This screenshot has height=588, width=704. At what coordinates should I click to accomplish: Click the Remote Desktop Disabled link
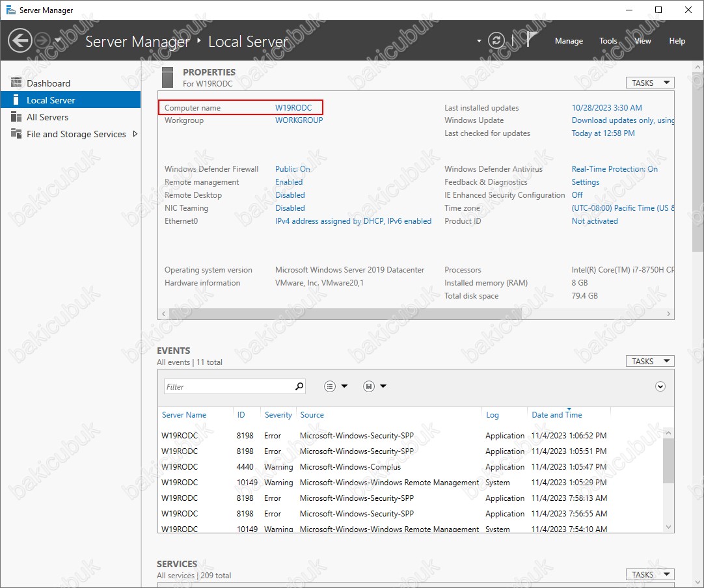click(x=290, y=194)
